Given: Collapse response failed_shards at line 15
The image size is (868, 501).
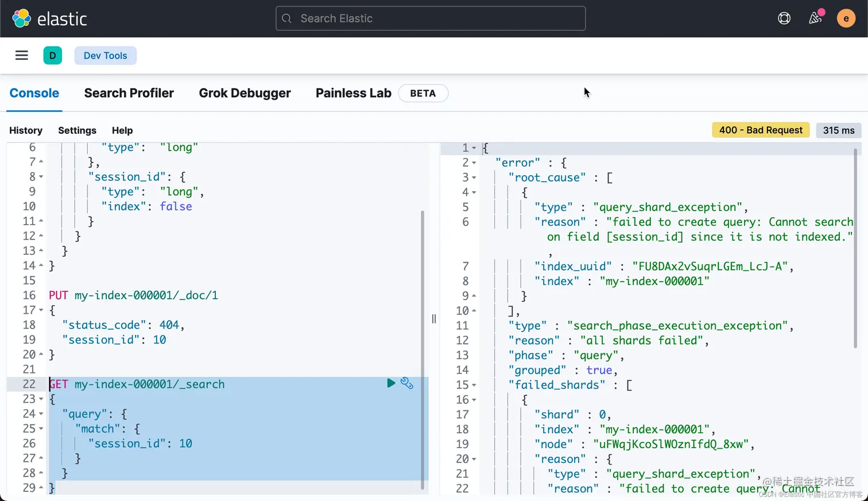Looking at the screenshot, I should pos(474,385).
